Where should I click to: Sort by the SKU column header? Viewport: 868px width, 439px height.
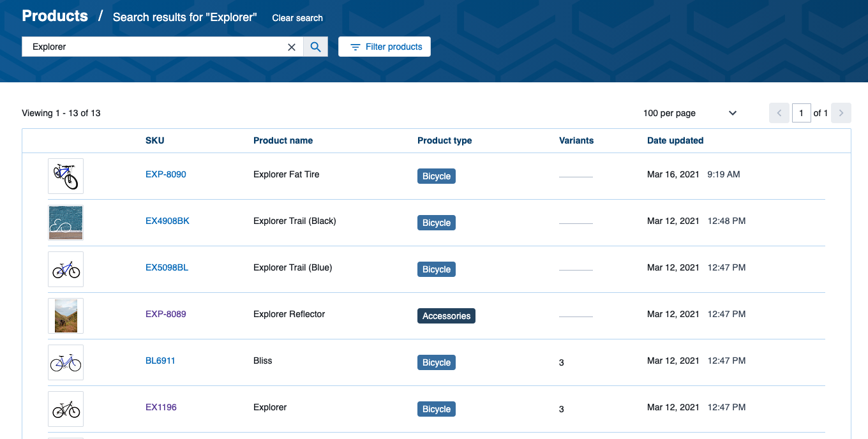tap(154, 140)
